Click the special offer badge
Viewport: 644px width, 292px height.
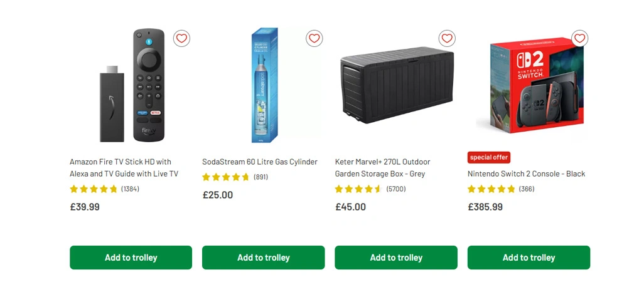[x=489, y=157]
